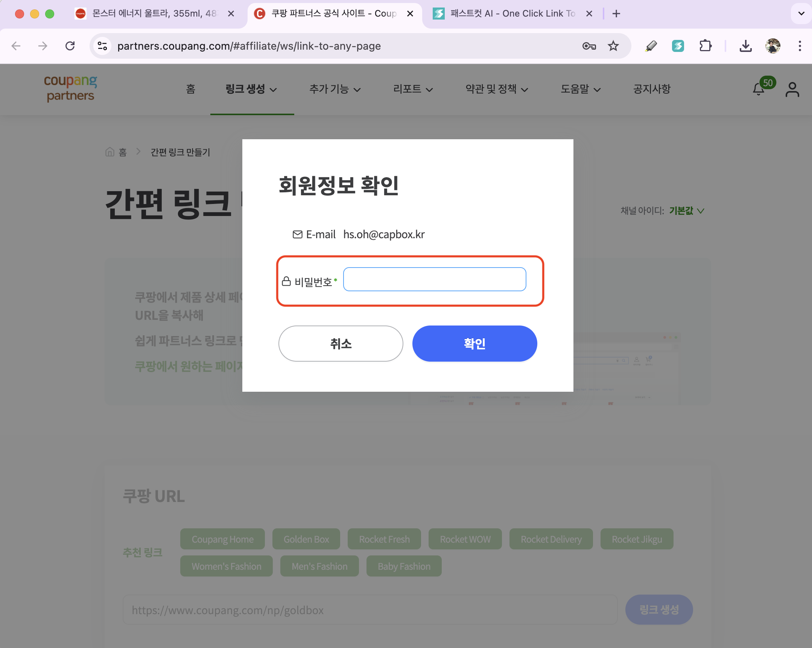Click the 간편 링크 만들기 breadcrumb

point(180,152)
